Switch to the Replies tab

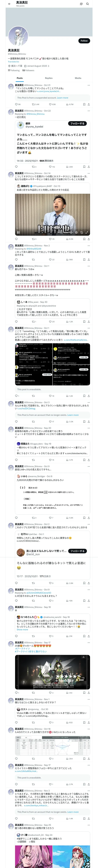49,78
